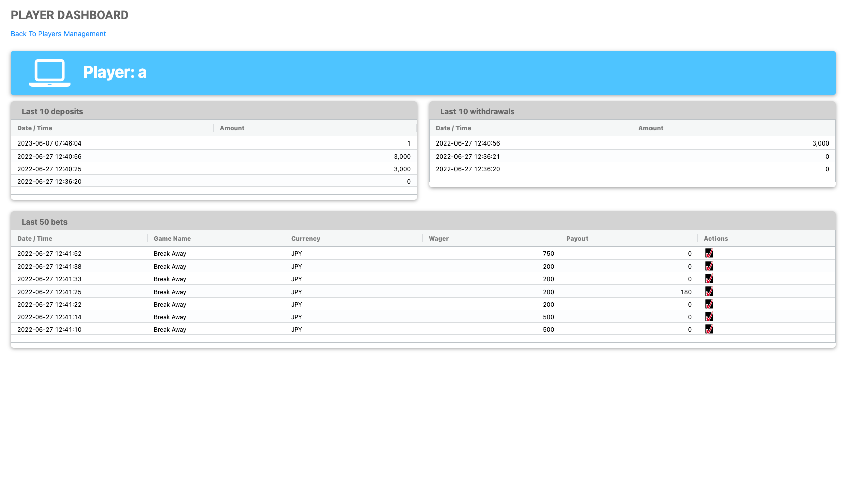Viewport: 847px width, 504px height.
Task: Go back to Players Management
Action: 58,34
